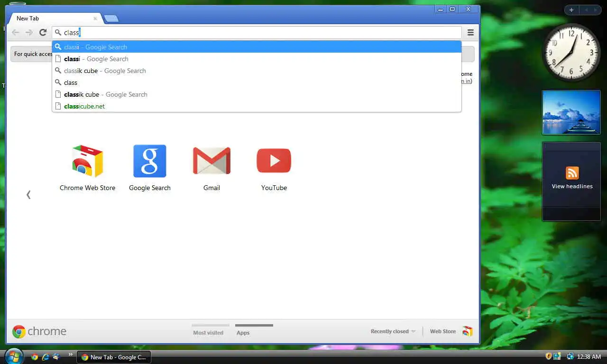Click the slideshow picture gadget thumbnail

click(571, 112)
